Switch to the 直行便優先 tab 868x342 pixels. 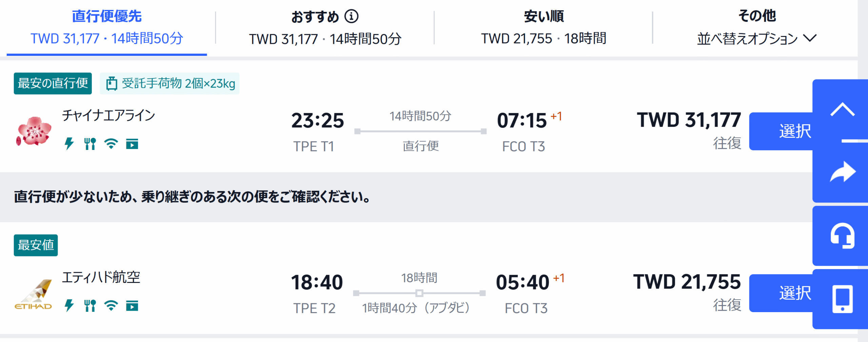107,27
